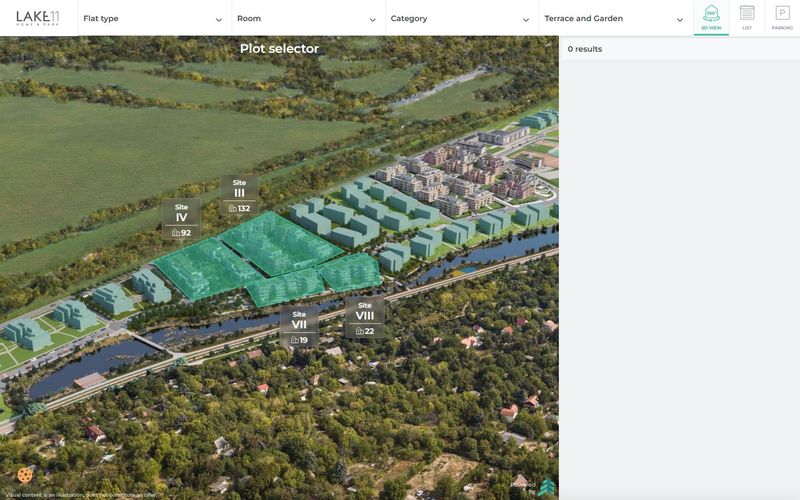Click the green Powered by logo icon
Image resolution: width=800 pixels, height=500 pixels.
(x=546, y=487)
